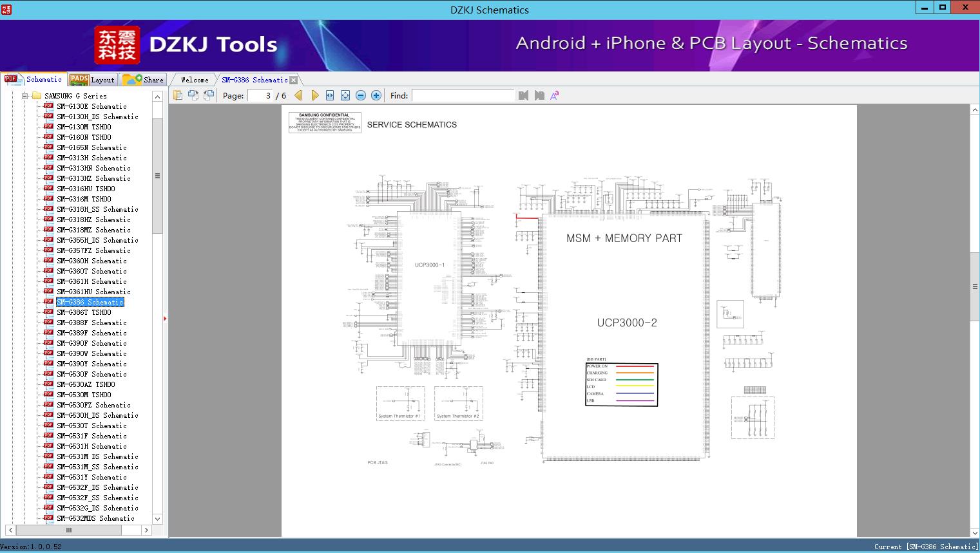Zoom out with the minus icon
The width and height of the screenshot is (980, 553).
click(x=361, y=95)
